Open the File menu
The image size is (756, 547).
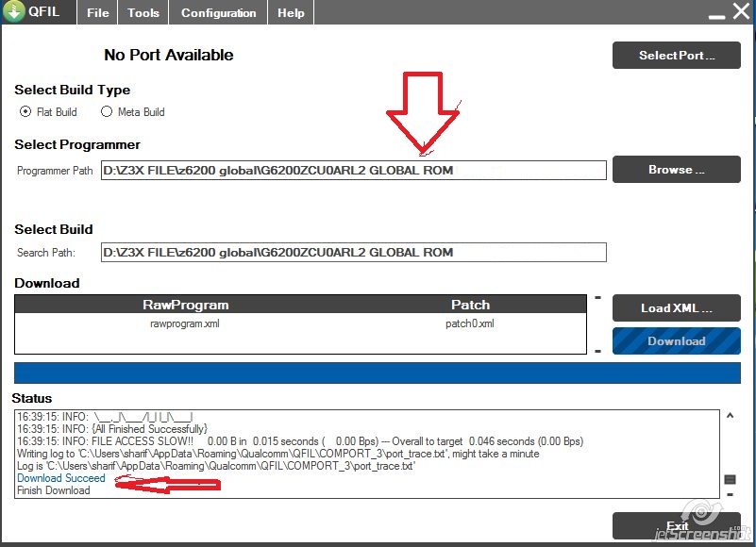pyautogui.click(x=98, y=13)
